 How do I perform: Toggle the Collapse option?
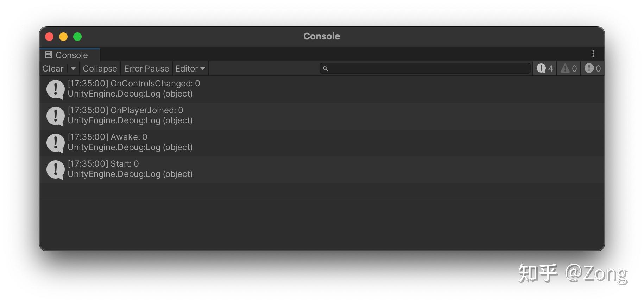(x=100, y=69)
